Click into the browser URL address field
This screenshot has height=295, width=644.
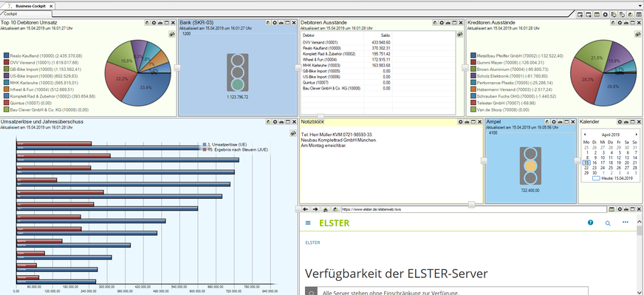coord(473,209)
